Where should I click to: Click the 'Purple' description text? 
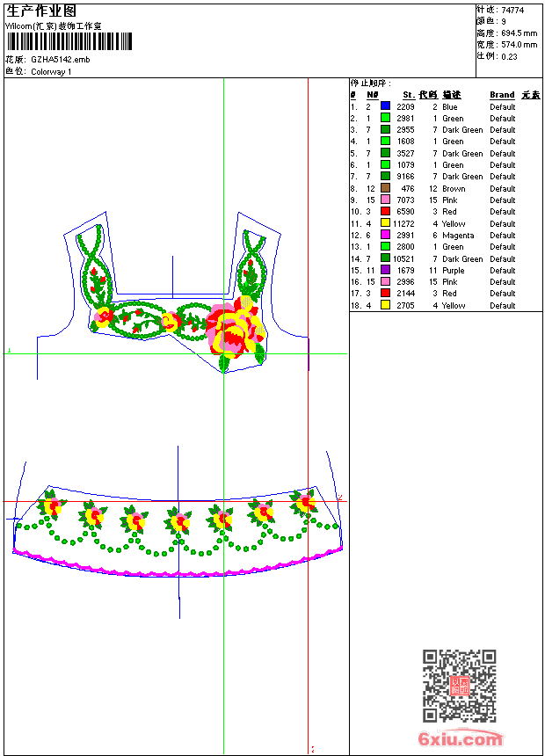click(x=454, y=271)
